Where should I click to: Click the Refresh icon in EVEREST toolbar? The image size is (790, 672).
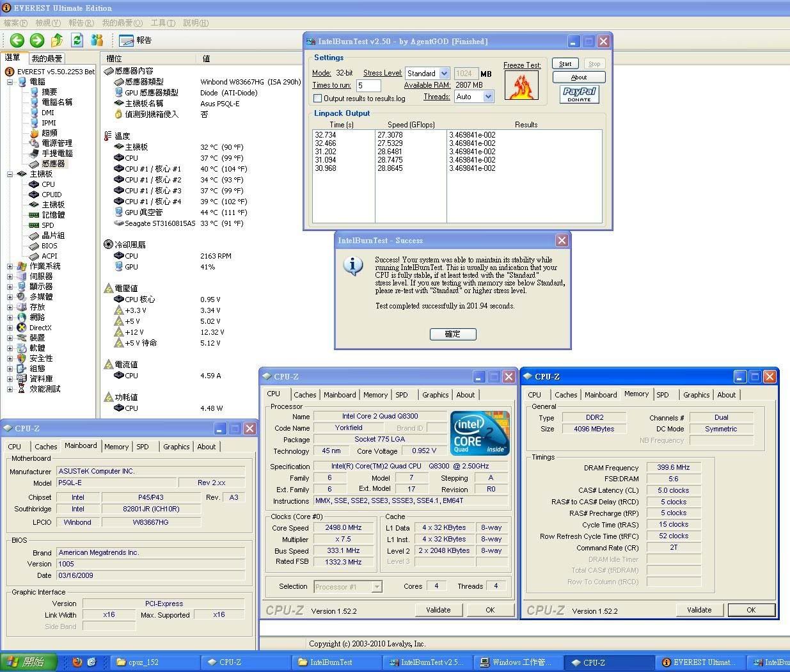pos(77,40)
